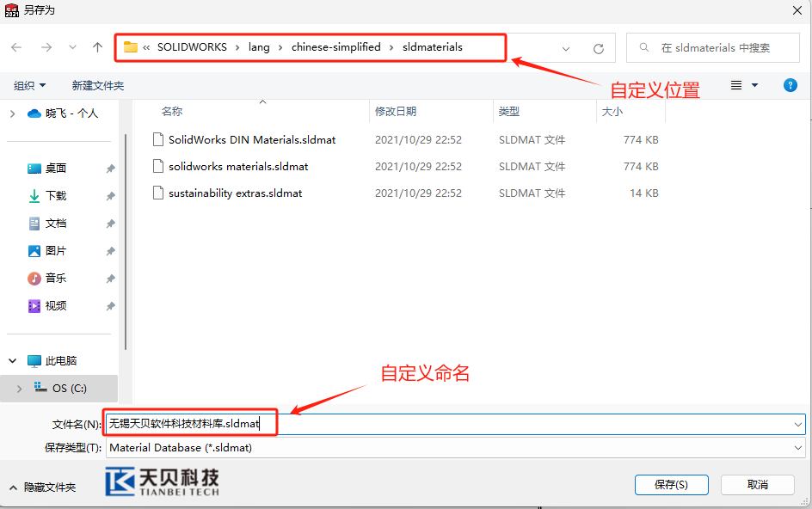
Task: Click pin icon next to 图片
Action: [x=110, y=251]
